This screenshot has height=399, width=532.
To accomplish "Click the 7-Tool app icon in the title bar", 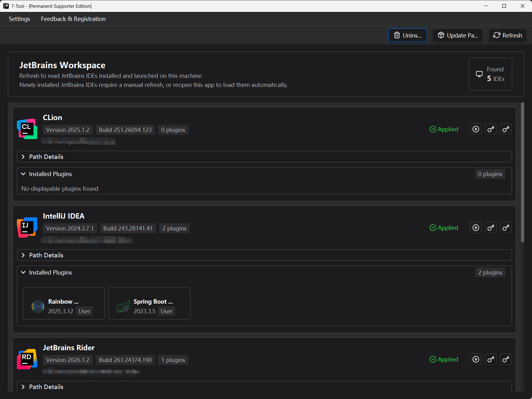I will 6,6.
